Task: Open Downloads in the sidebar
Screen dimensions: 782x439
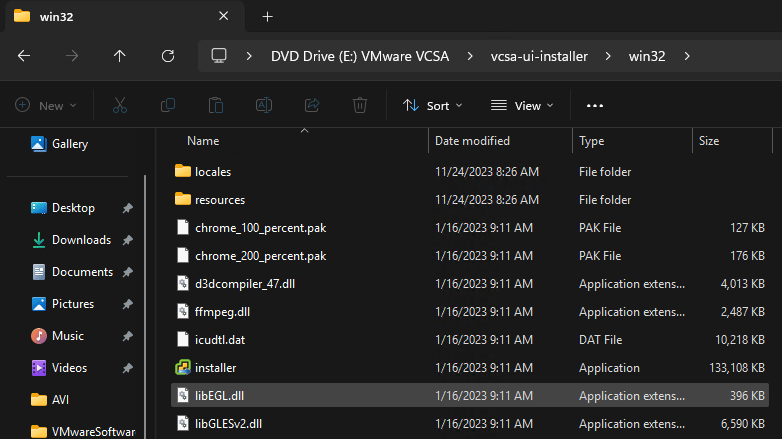Action: [x=81, y=240]
